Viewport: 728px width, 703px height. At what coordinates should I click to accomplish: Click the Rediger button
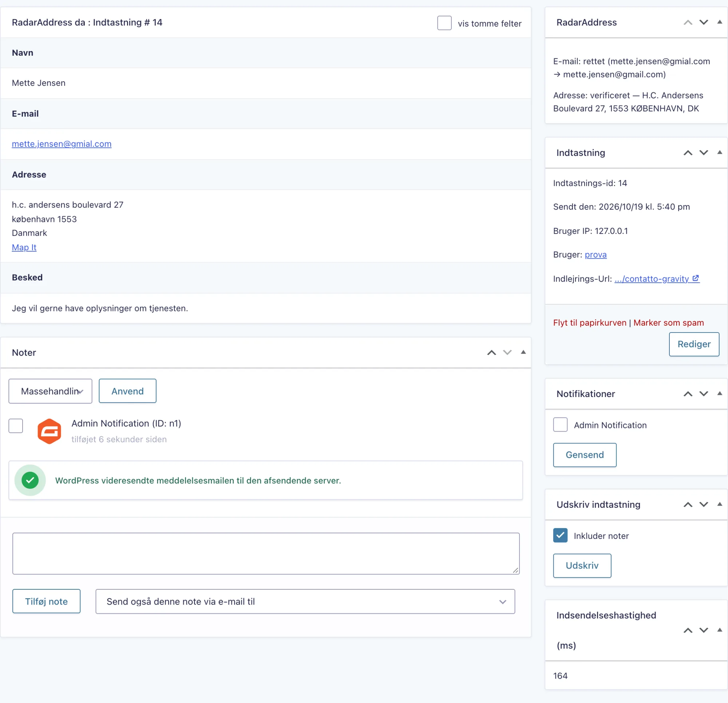tap(694, 344)
